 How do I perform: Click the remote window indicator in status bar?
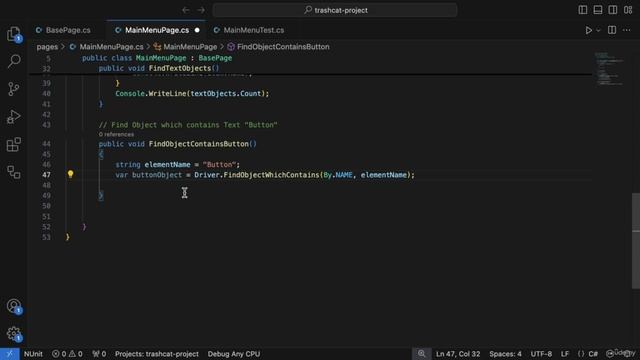pyautogui.click(x=9, y=354)
